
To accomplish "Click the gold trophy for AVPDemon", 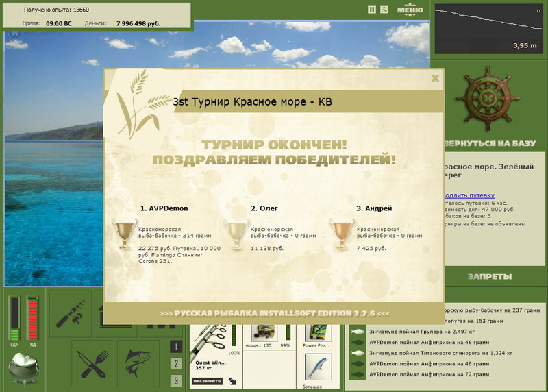I will point(124,234).
